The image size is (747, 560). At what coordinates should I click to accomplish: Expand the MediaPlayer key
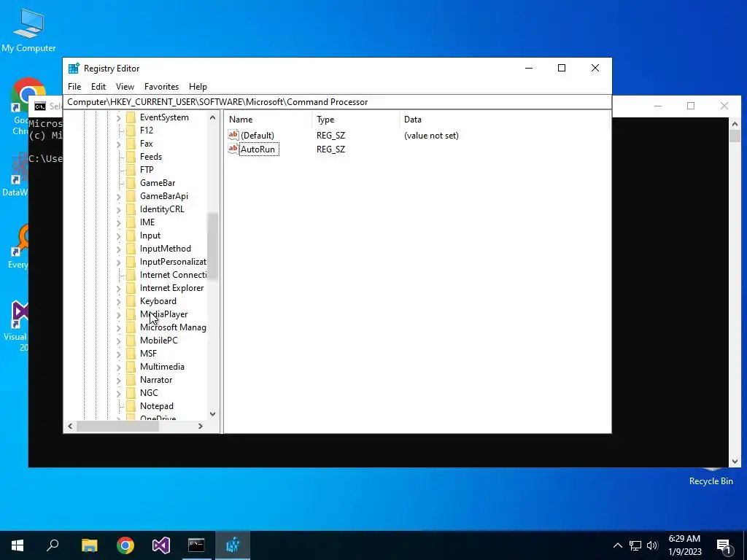(x=119, y=314)
